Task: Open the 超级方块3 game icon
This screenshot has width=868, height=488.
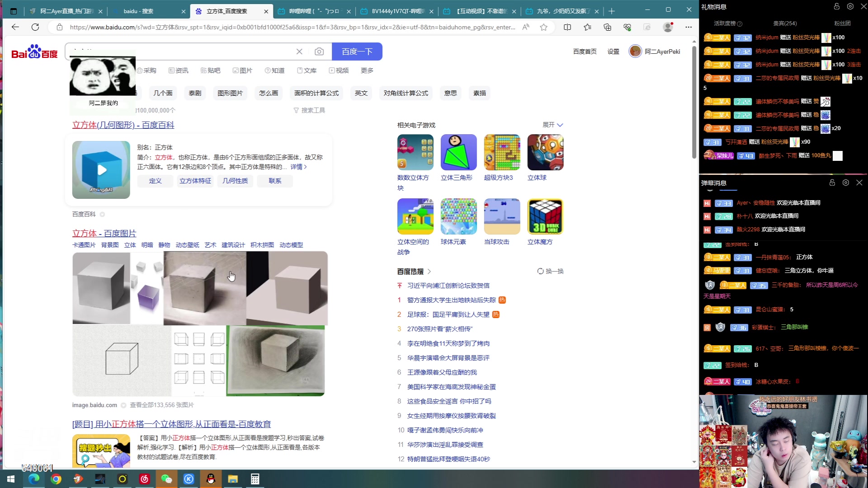Action: (502, 152)
